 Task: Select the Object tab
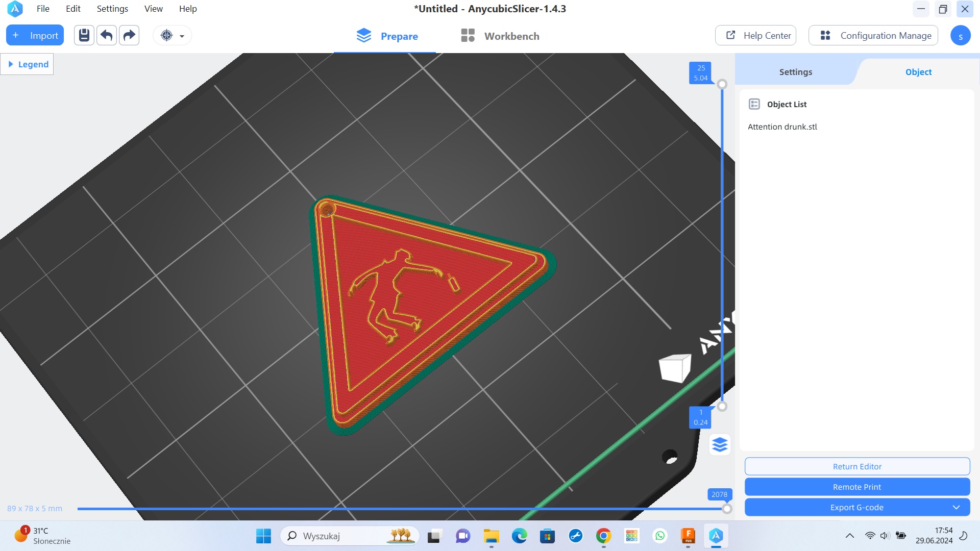click(x=918, y=72)
